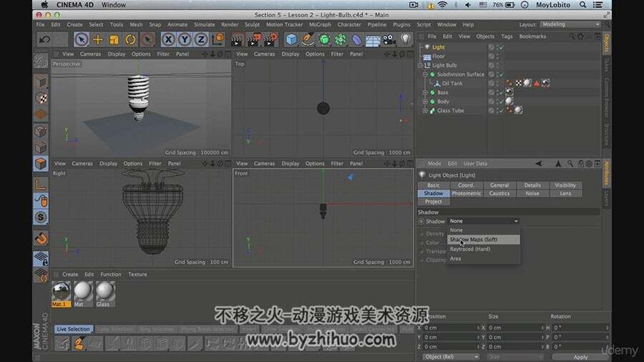Expand the Body object node

tap(425, 102)
